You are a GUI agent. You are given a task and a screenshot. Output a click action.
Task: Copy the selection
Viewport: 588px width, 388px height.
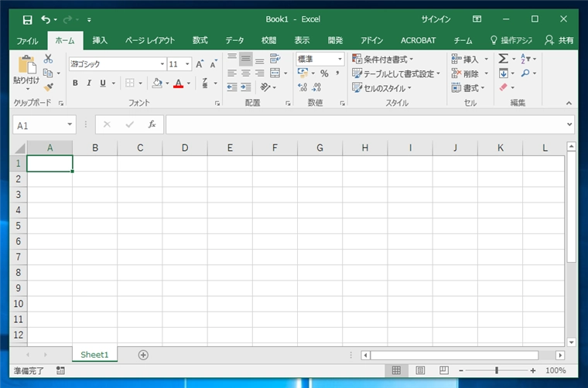(x=48, y=73)
